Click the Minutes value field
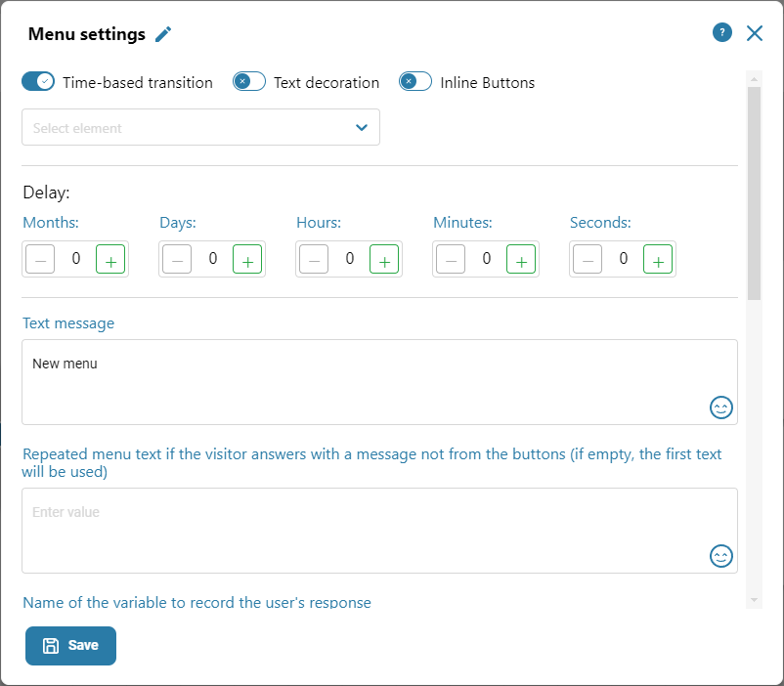This screenshot has height=686, width=784. tap(486, 259)
